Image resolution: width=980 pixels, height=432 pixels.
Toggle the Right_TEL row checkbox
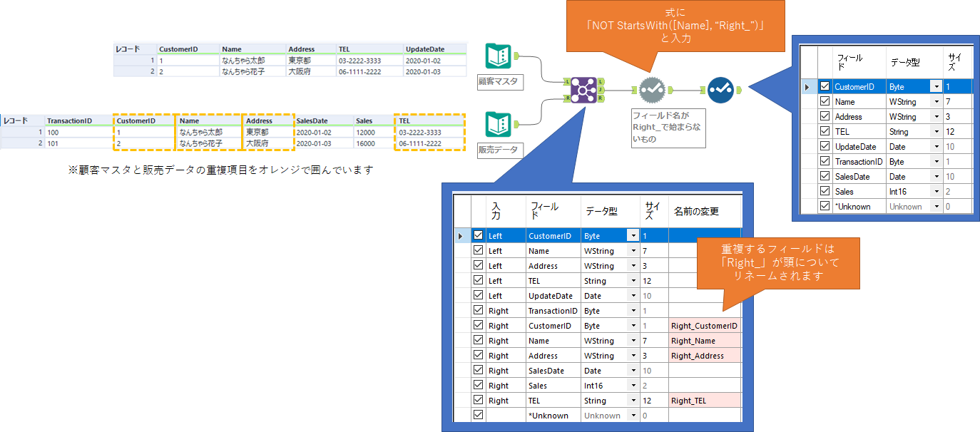(478, 401)
